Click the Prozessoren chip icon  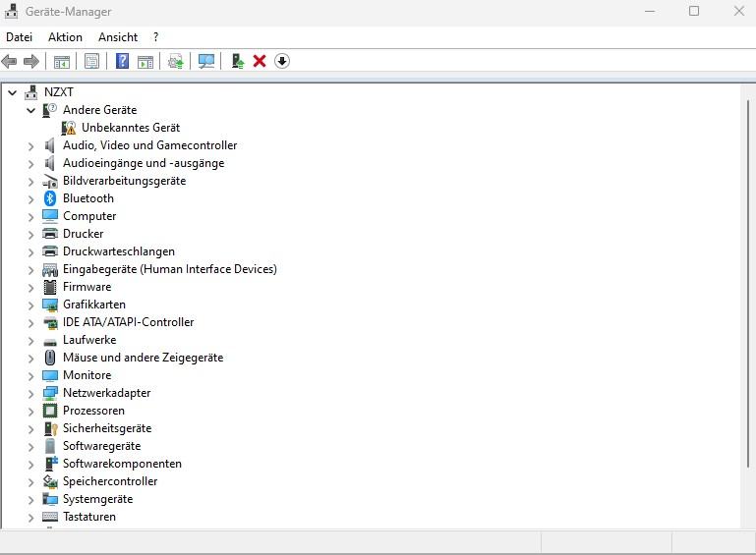[x=50, y=411]
